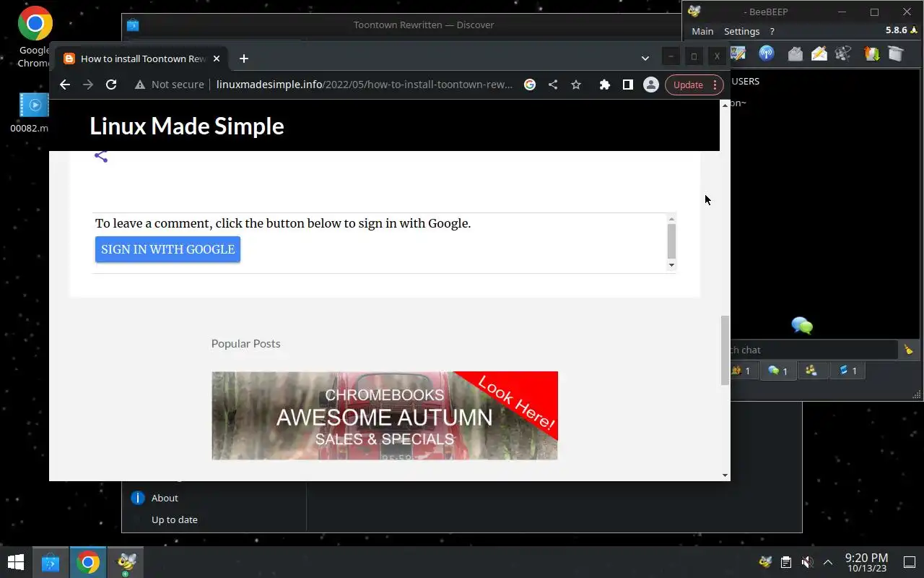Click the page scroll up arrow
Viewport: 924px width, 578px height.
pyautogui.click(x=725, y=105)
